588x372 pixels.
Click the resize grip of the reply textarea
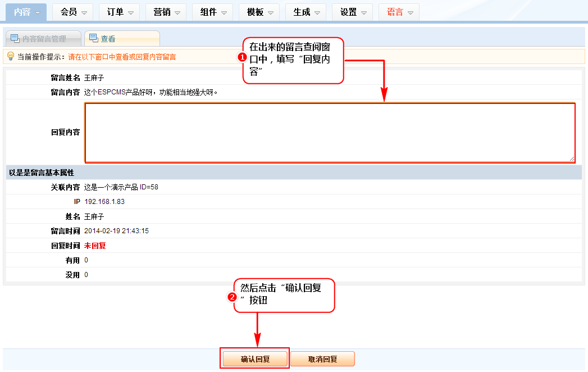[572, 159]
